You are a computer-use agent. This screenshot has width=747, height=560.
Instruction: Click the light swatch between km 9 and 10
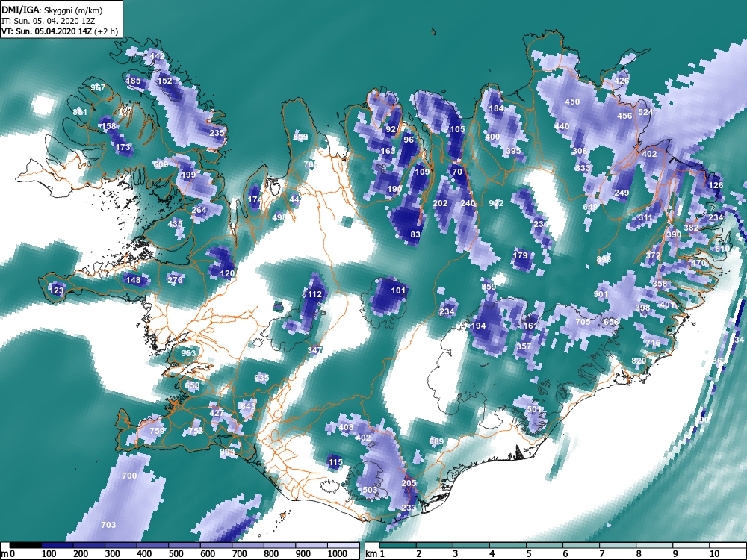pos(691,545)
